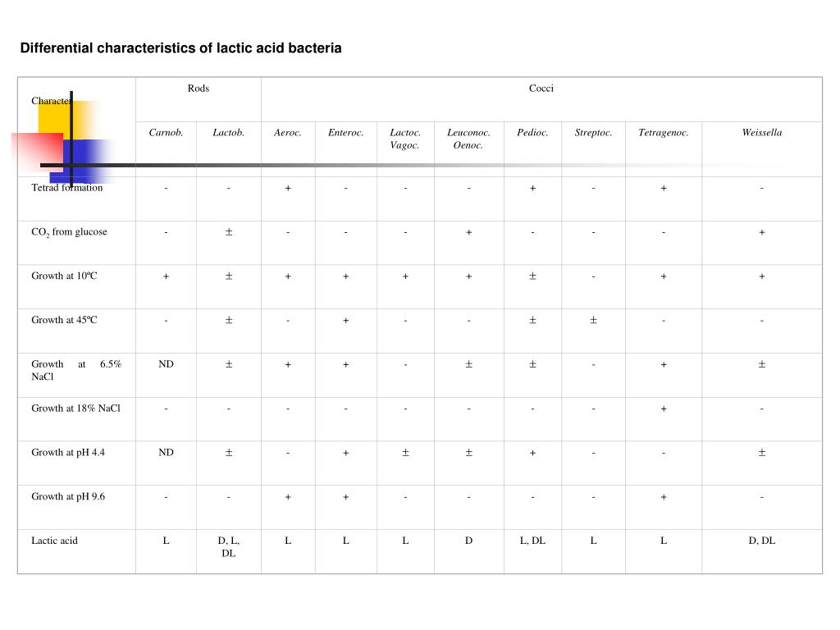840x630 pixels.
Task: Click the CO2 from glucose row label
Action: pyautogui.click(x=69, y=232)
